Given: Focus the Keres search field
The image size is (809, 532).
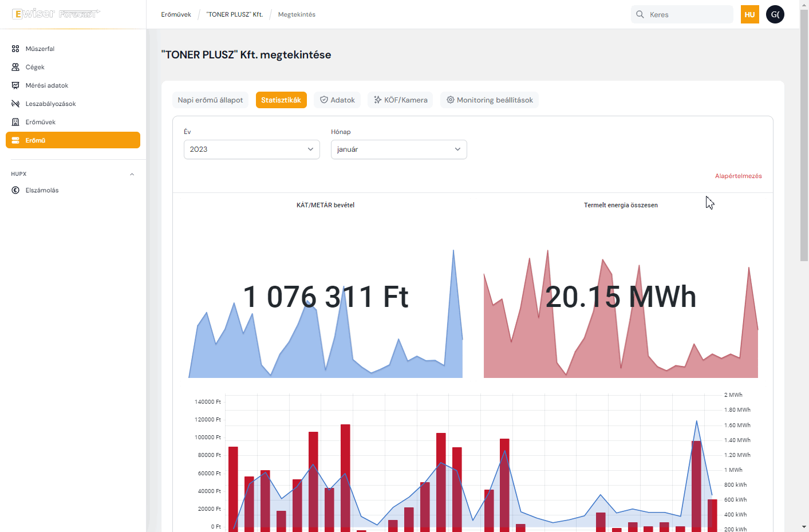Looking at the screenshot, I should click(x=687, y=14).
